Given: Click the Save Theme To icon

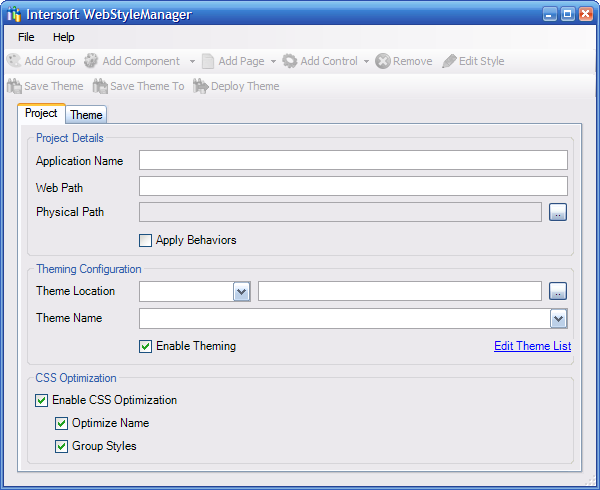Looking at the screenshot, I should point(100,86).
